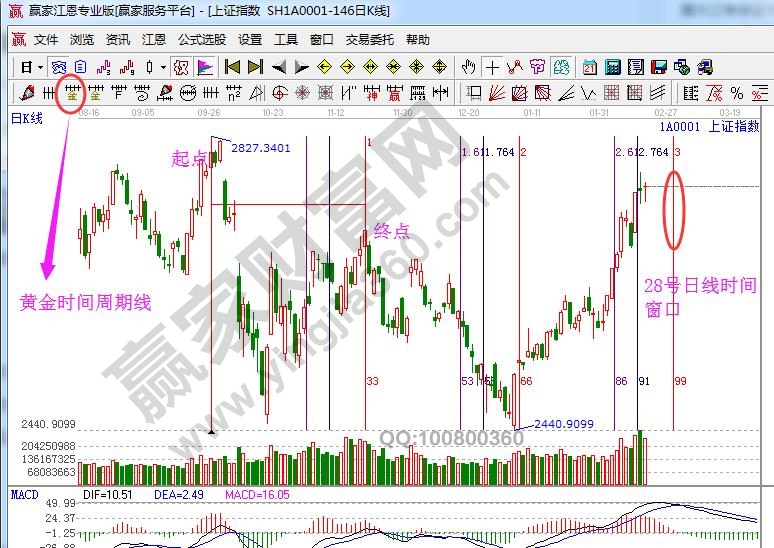774x548 pixels.
Task: Open the 文件 menu
Action: [x=46, y=40]
